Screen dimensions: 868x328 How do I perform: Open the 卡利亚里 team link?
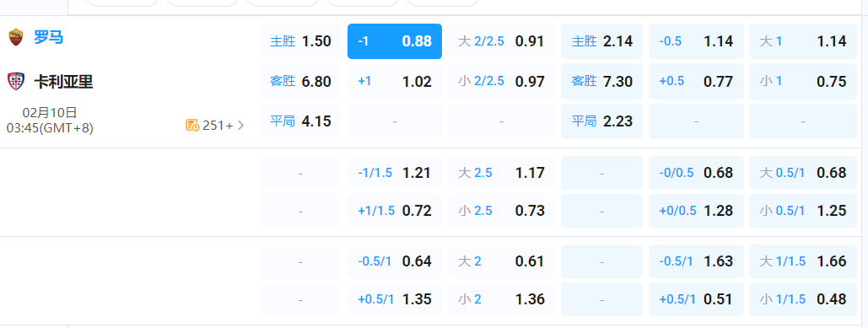[x=63, y=82]
